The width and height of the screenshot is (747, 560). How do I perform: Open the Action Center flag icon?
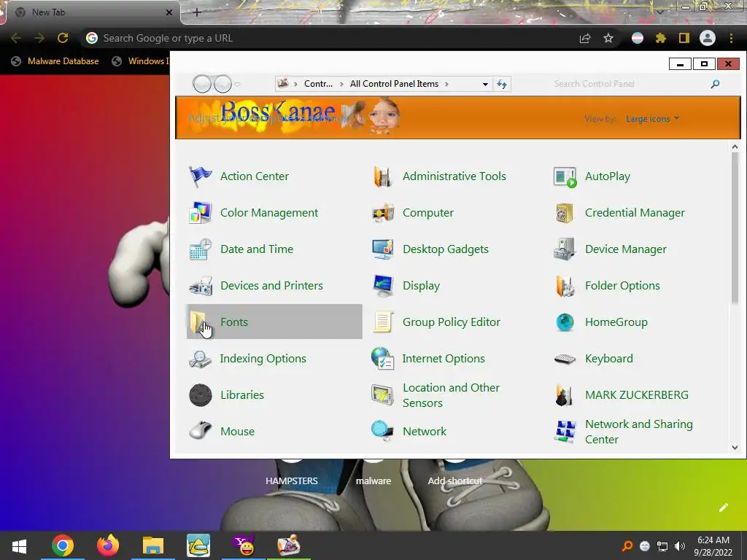[x=200, y=176]
